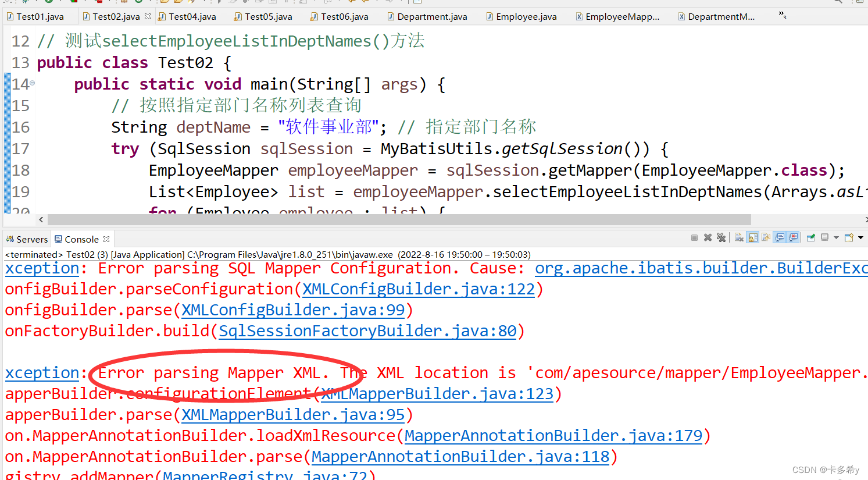
Task: Switch to the Department.java tab
Action: 427,16
